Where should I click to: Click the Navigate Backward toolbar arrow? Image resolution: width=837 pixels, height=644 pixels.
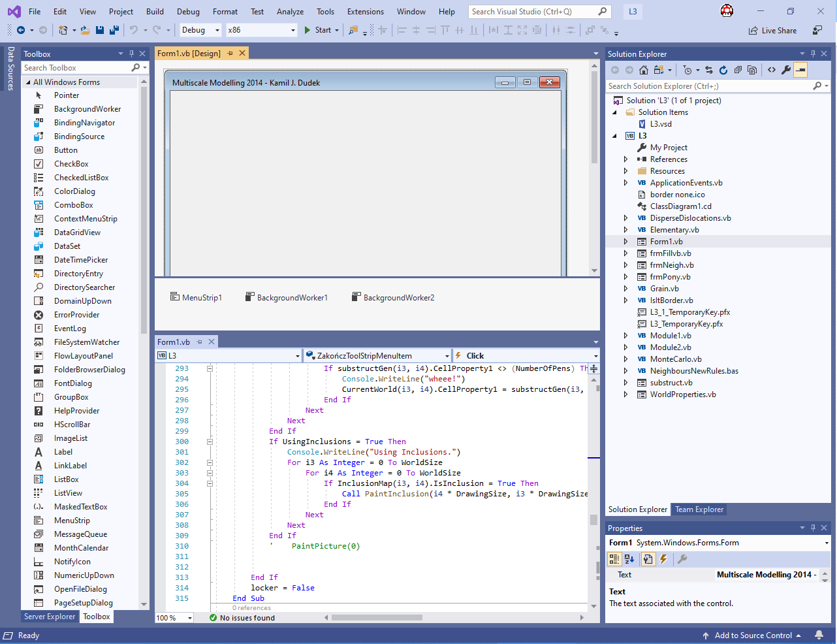(21, 30)
